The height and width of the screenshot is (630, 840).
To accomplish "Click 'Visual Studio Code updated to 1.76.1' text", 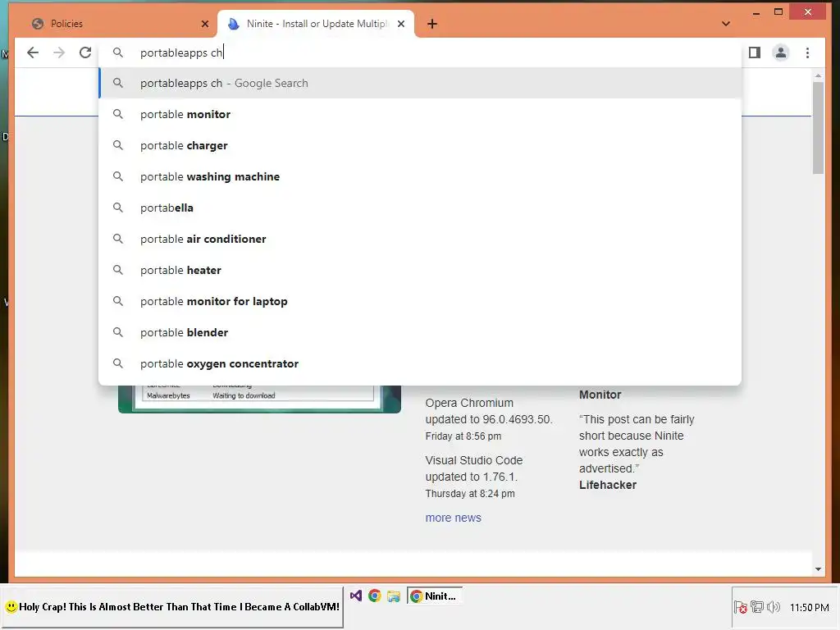I will point(473,468).
